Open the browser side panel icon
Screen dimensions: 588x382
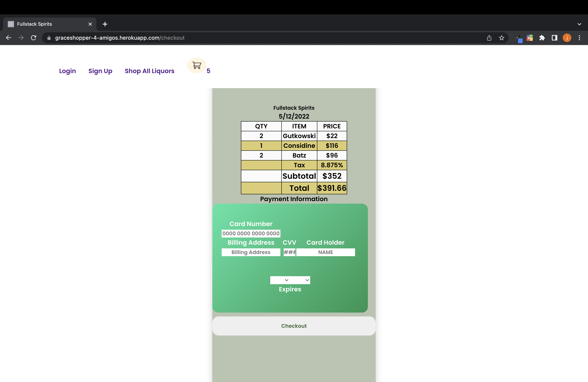tap(554, 38)
